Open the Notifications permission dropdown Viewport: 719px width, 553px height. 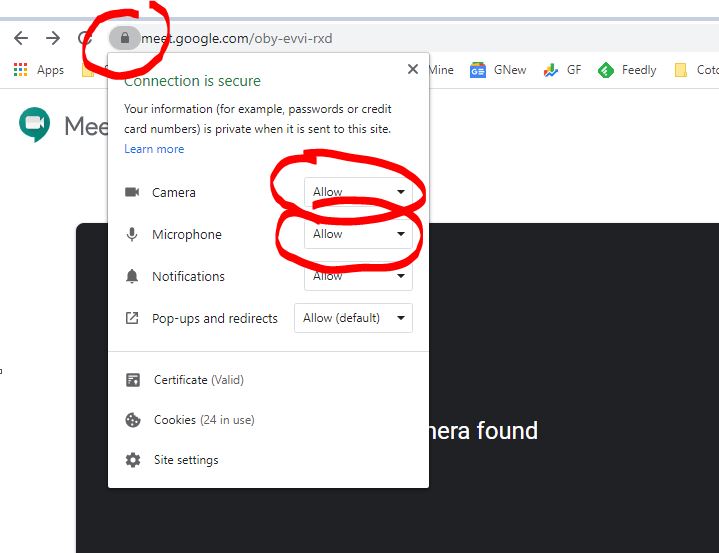pyautogui.click(x=358, y=276)
